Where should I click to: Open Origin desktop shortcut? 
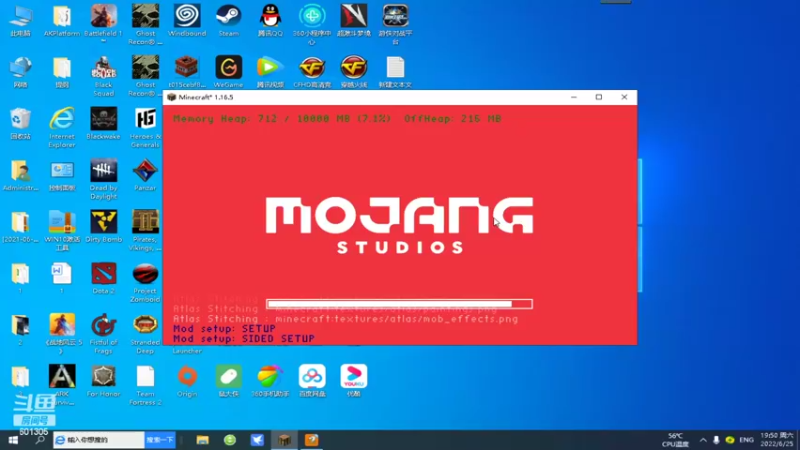pos(187,381)
